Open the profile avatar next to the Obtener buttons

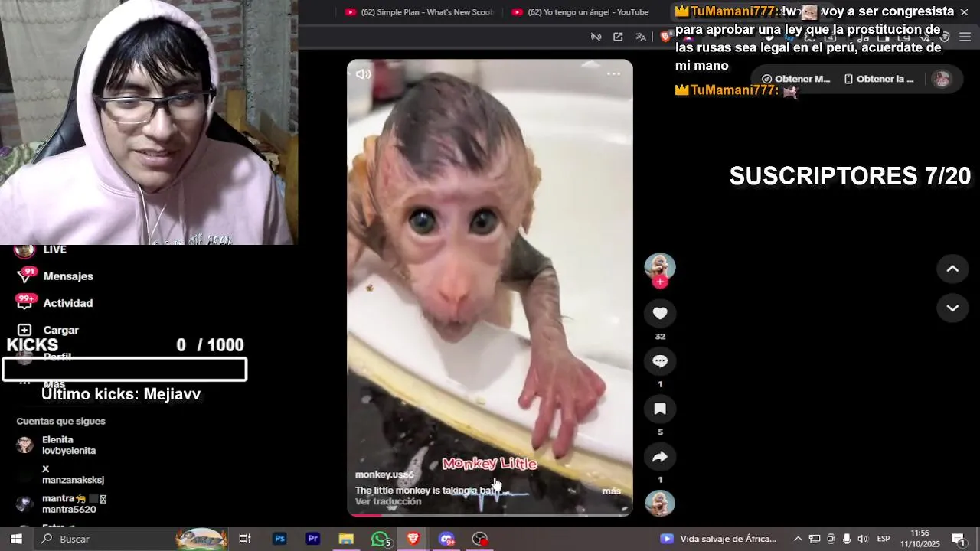[x=942, y=79]
